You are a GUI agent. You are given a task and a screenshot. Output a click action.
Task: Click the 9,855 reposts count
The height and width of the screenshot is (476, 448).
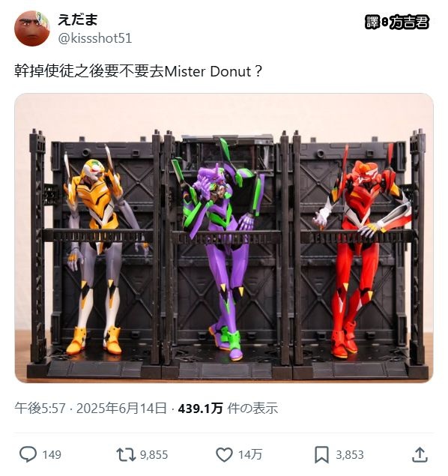(x=154, y=455)
